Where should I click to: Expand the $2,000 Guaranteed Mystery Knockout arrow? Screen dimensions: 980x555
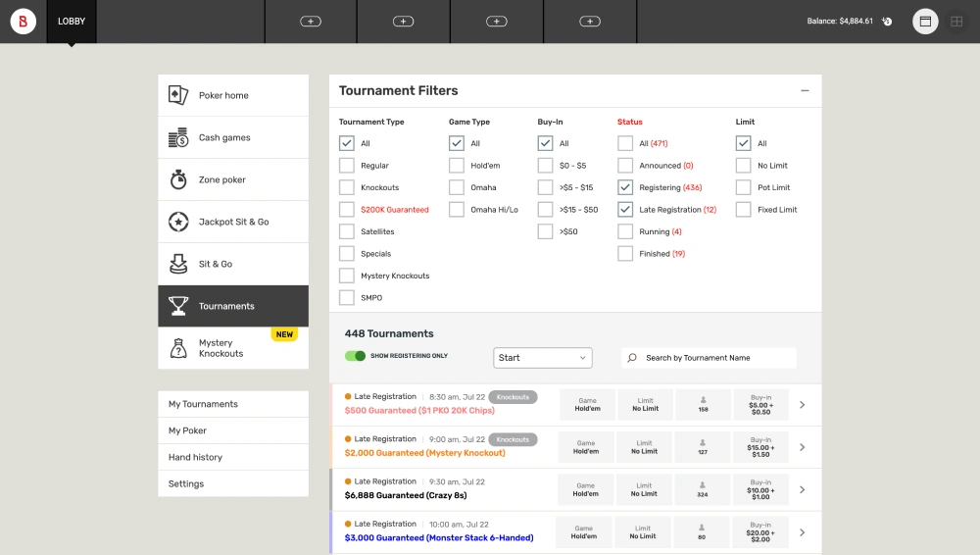tap(802, 447)
